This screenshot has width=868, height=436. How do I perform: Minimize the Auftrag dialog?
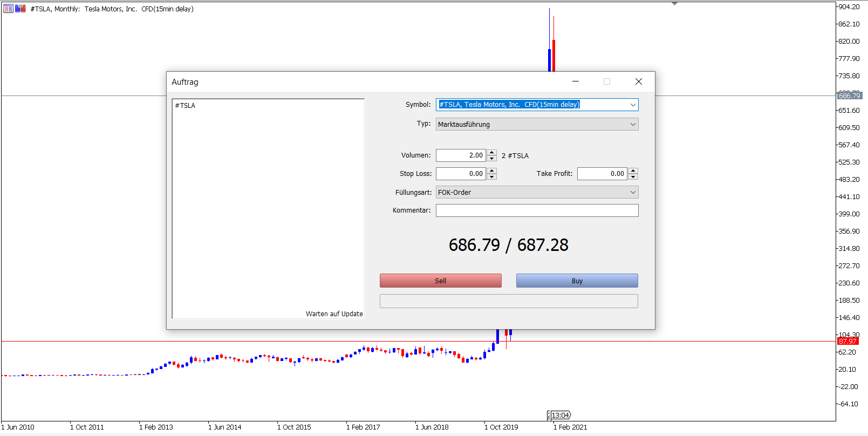[x=576, y=81]
